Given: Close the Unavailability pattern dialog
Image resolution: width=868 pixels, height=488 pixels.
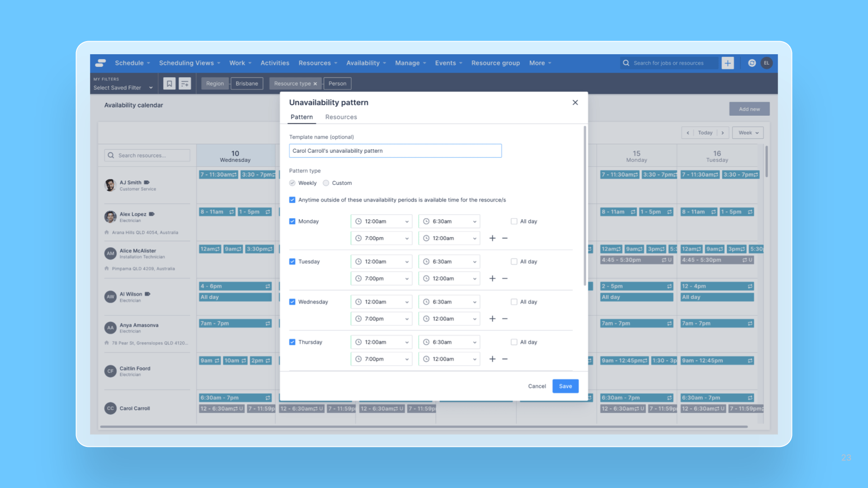Looking at the screenshot, I should tap(575, 103).
